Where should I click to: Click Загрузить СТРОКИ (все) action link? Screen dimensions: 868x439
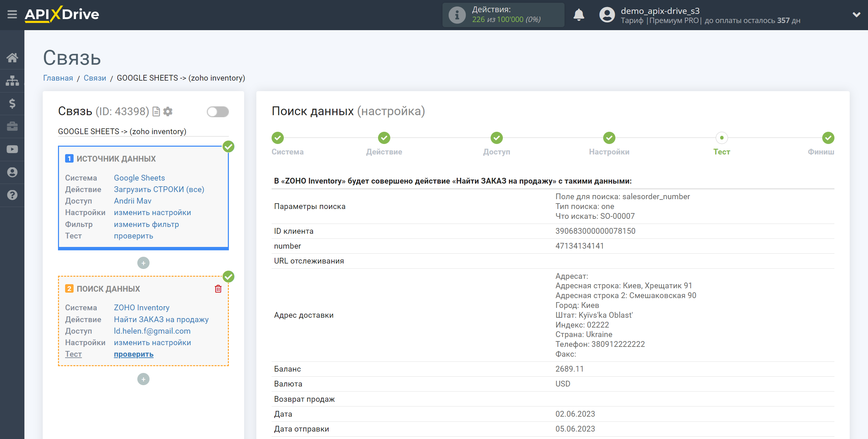(159, 189)
